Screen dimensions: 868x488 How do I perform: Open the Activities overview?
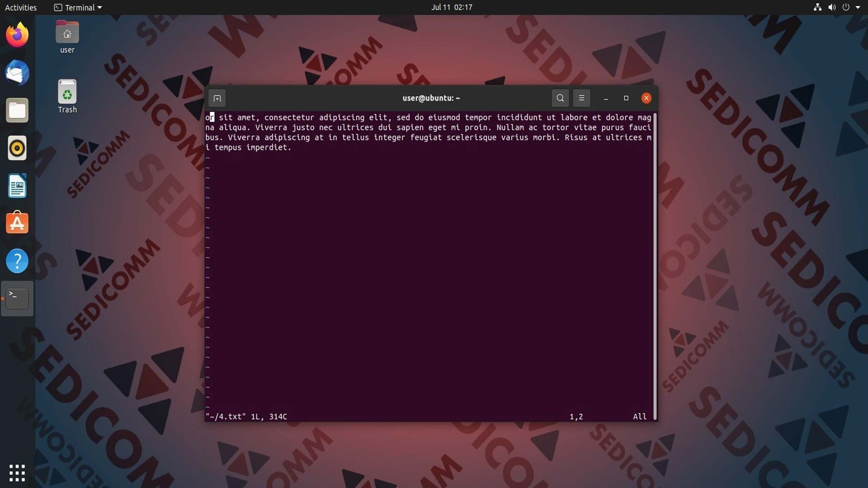tap(21, 7)
